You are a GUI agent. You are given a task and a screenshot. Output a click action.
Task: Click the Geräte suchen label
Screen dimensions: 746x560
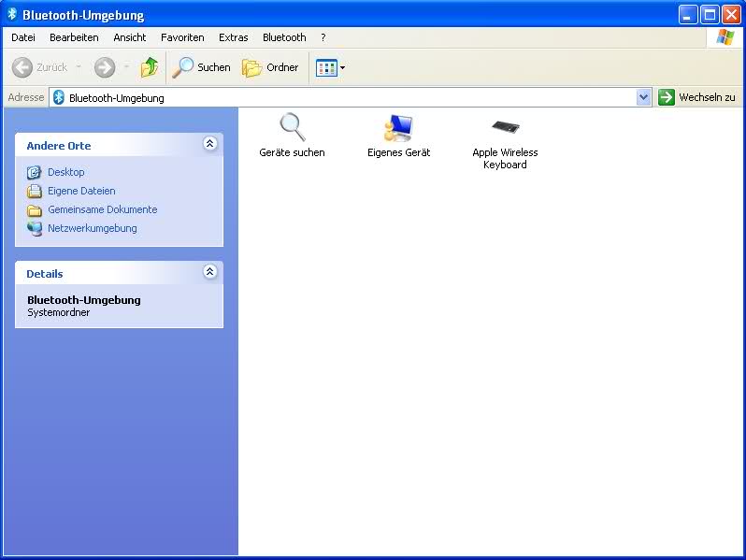(292, 152)
